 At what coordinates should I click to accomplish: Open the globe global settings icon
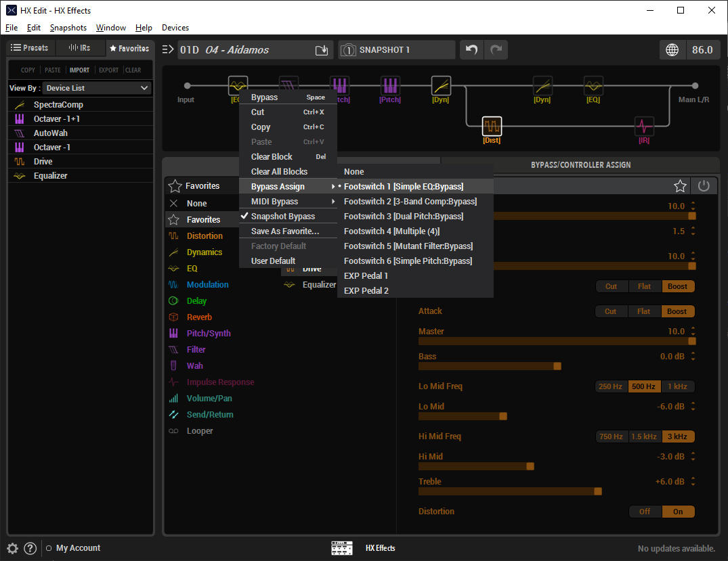(672, 49)
